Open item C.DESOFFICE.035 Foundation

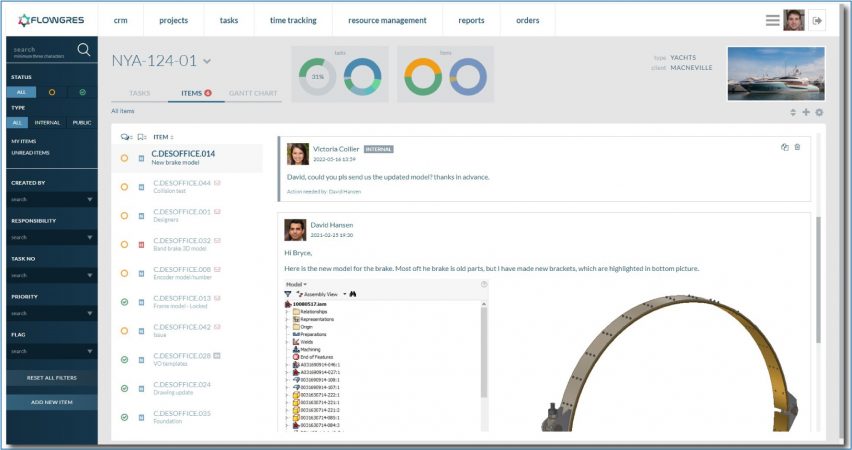click(x=187, y=417)
